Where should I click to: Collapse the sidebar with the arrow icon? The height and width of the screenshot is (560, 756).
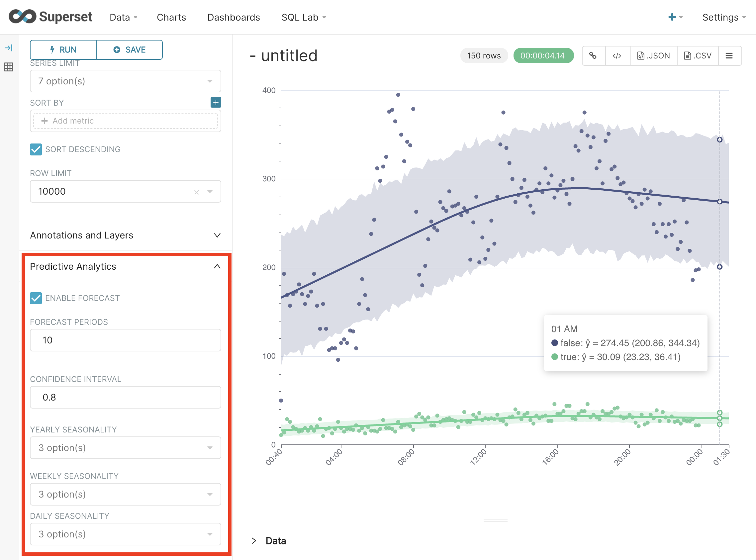9,47
